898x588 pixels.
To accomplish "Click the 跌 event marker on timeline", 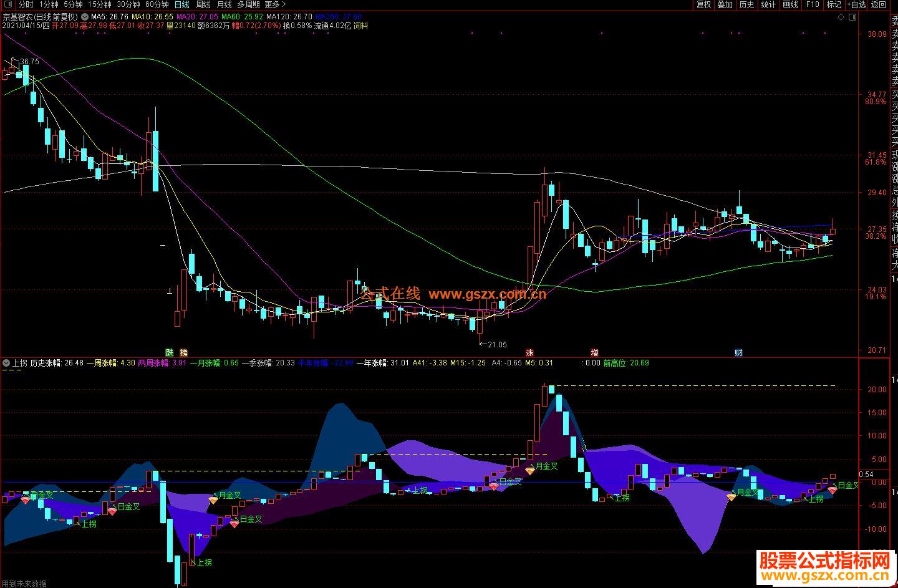I will [168, 352].
